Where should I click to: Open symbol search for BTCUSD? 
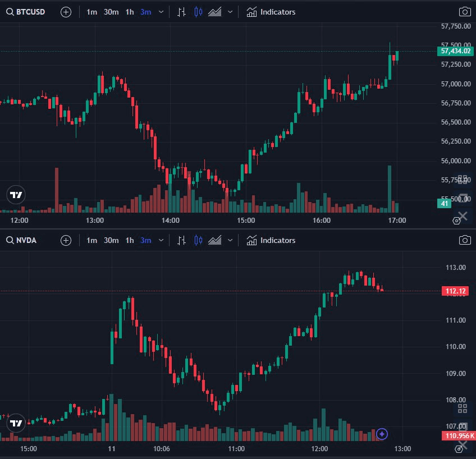(25, 12)
